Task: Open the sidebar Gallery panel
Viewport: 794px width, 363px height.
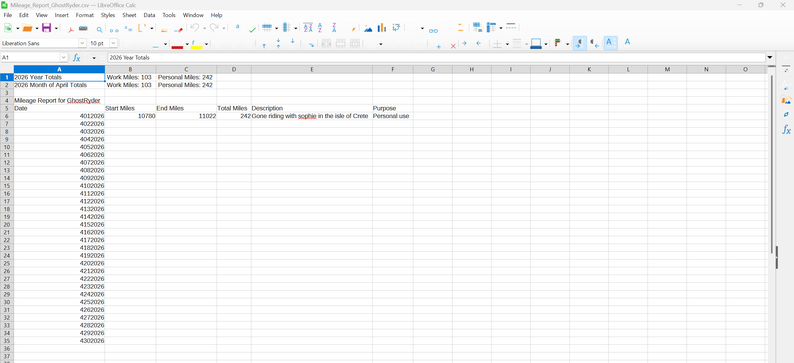Action: [x=786, y=100]
